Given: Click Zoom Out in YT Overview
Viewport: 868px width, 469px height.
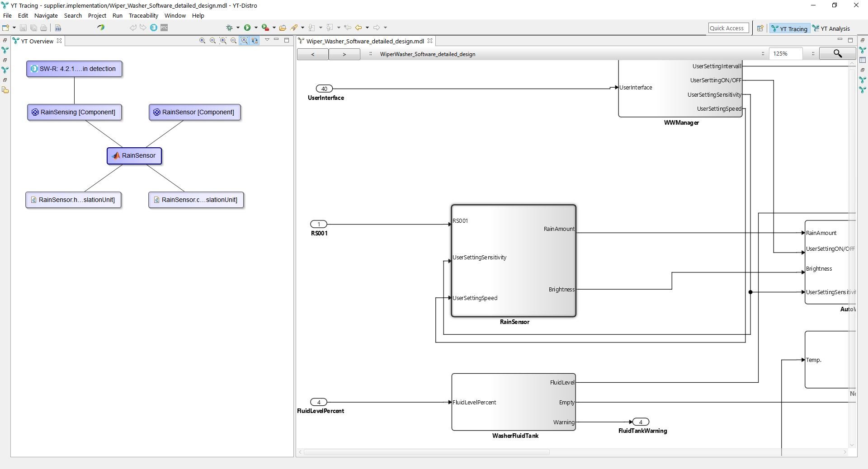Looking at the screenshot, I should tap(213, 41).
